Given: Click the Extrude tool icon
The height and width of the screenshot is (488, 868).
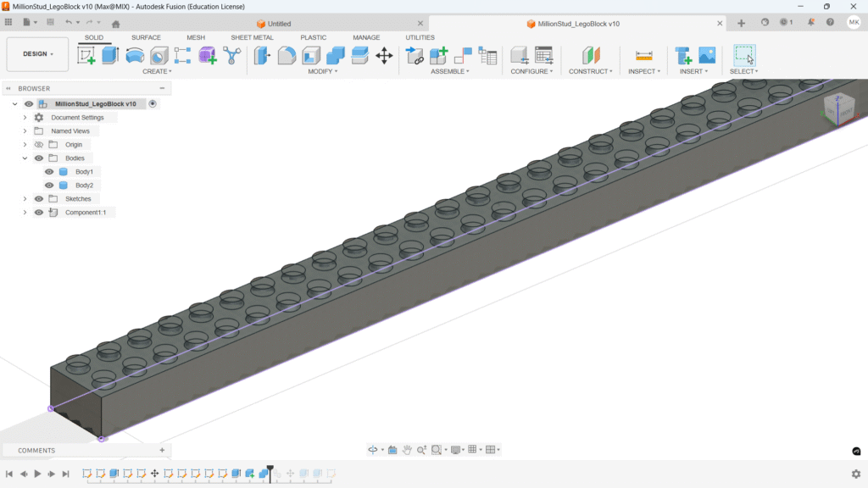Looking at the screenshot, I should pos(110,56).
